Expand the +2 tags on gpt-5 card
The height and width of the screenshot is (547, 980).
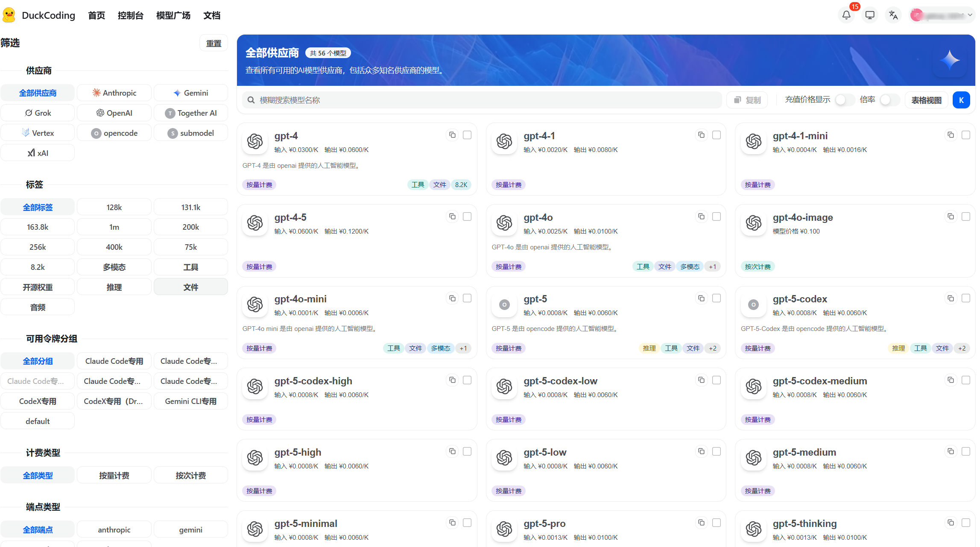[x=713, y=348]
